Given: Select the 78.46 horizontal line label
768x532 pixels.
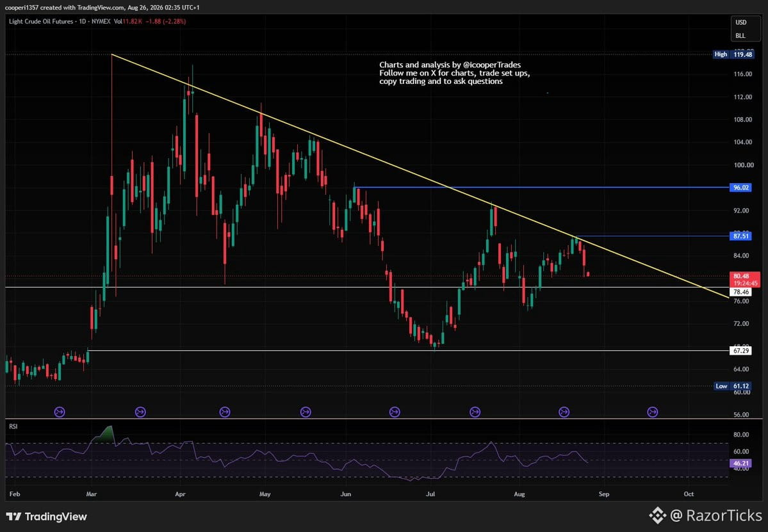Looking at the screenshot, I should tap(740, 292).
